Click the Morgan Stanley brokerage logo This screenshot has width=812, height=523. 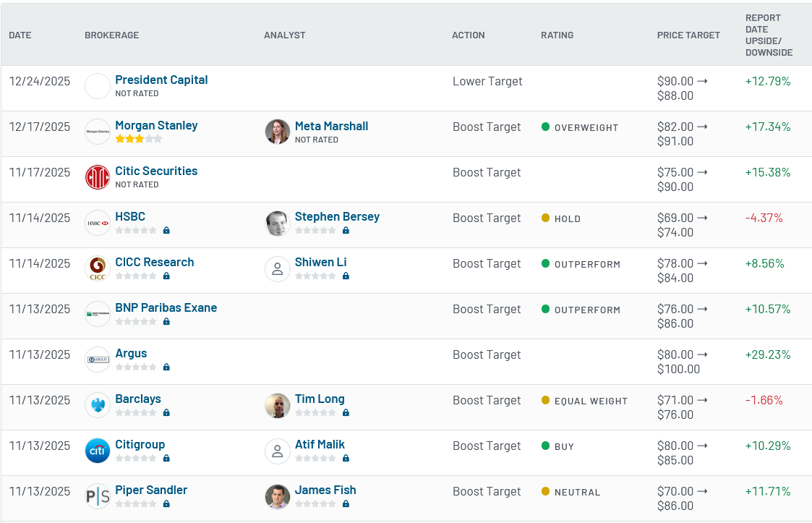coord(98,132)
